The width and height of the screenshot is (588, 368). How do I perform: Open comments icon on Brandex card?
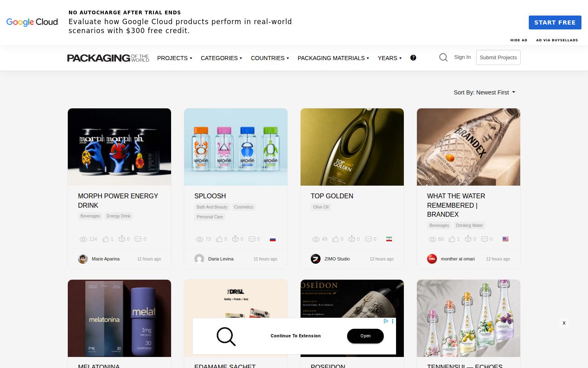coord(485,239)
